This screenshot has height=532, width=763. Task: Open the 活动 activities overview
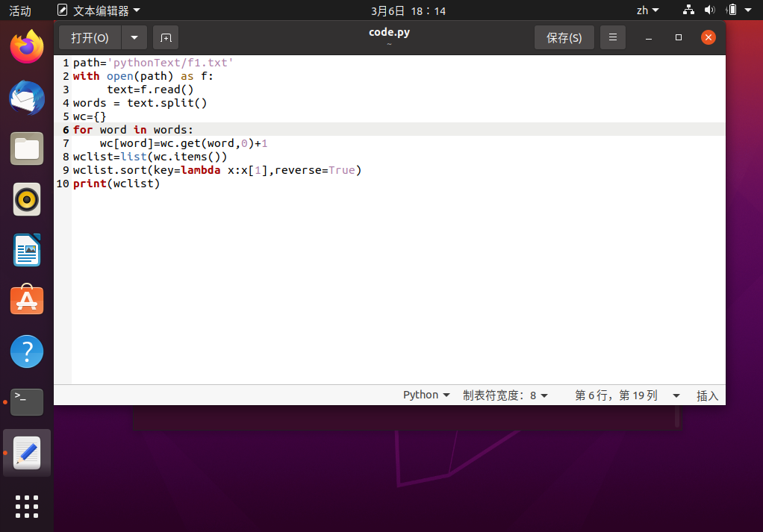[20, 10]
